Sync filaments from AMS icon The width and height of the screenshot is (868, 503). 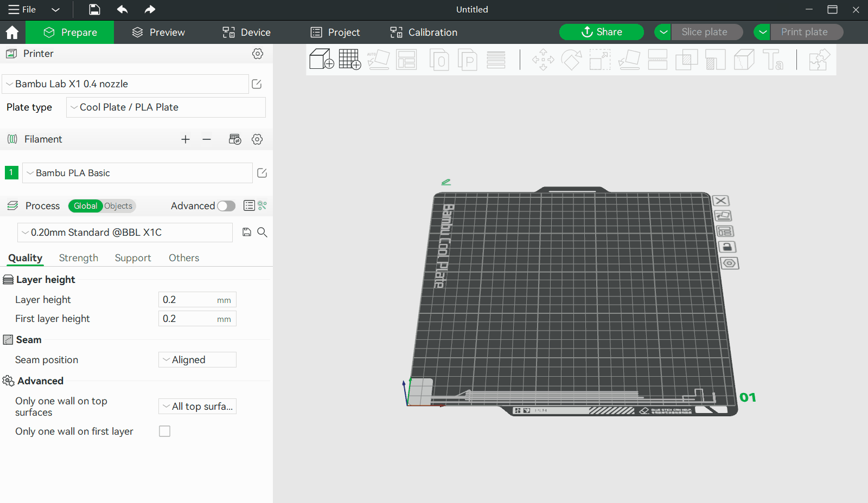pos(235,139)
